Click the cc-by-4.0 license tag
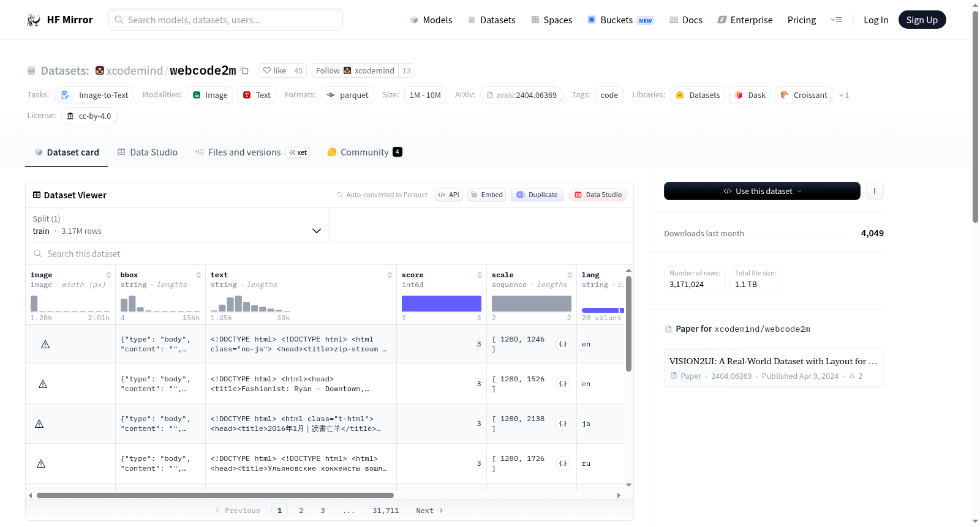Viewport: 980px width, 527px height. click(89, 116)
